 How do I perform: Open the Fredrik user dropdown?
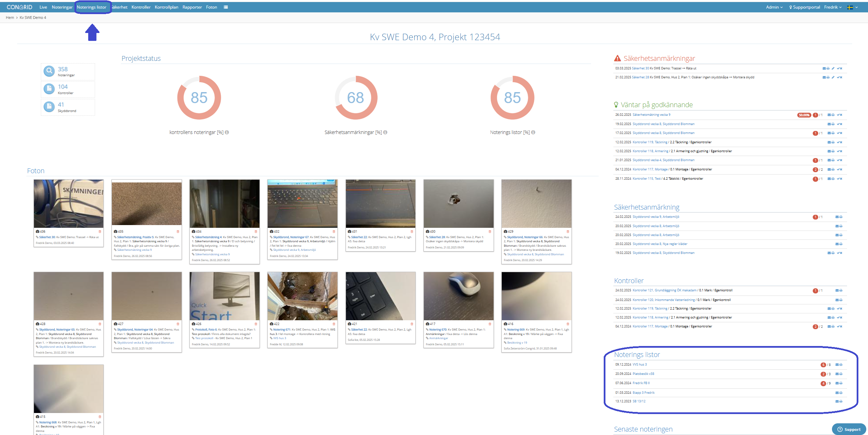[833, 7]
